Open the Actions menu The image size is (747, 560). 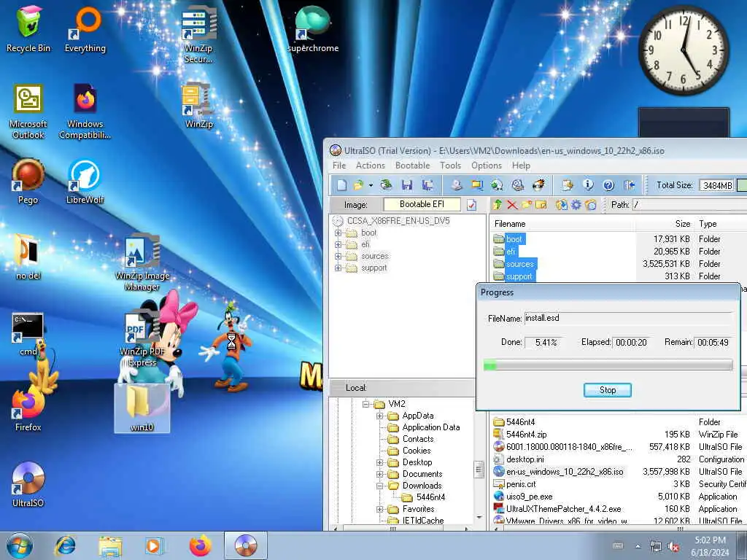click(x=370, y=166)
